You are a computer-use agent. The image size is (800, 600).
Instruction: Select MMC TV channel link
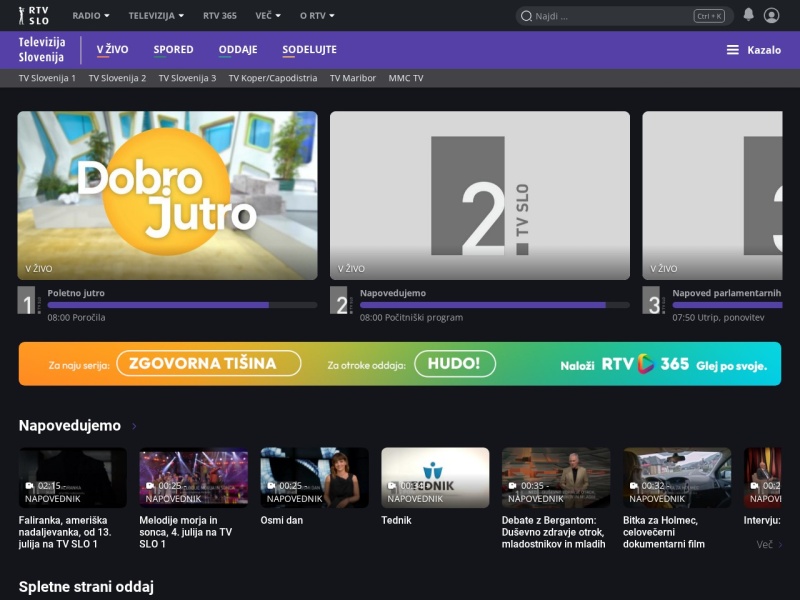point(406,78)
